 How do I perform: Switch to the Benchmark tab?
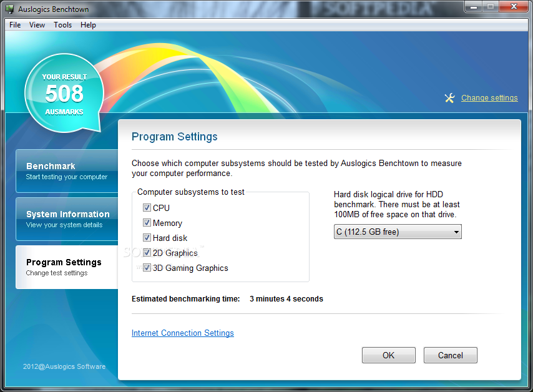tap(67, 171)
